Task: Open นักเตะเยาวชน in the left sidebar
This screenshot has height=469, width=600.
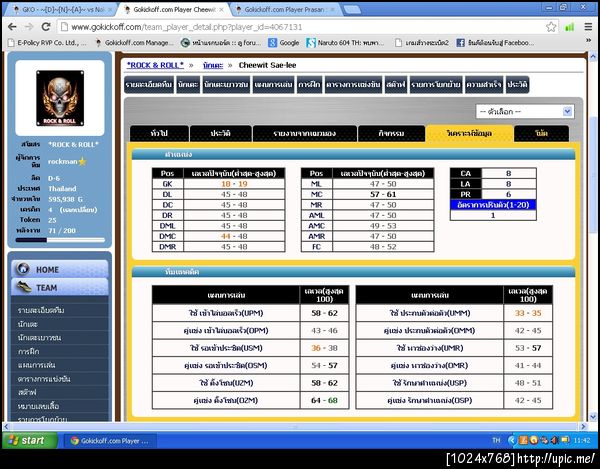Action: (39, 338)
